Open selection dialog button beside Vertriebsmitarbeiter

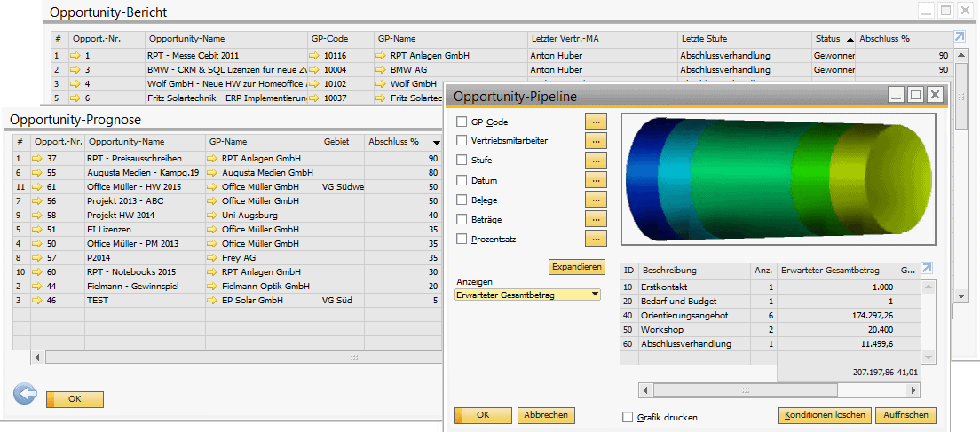[x=596, y=141]
